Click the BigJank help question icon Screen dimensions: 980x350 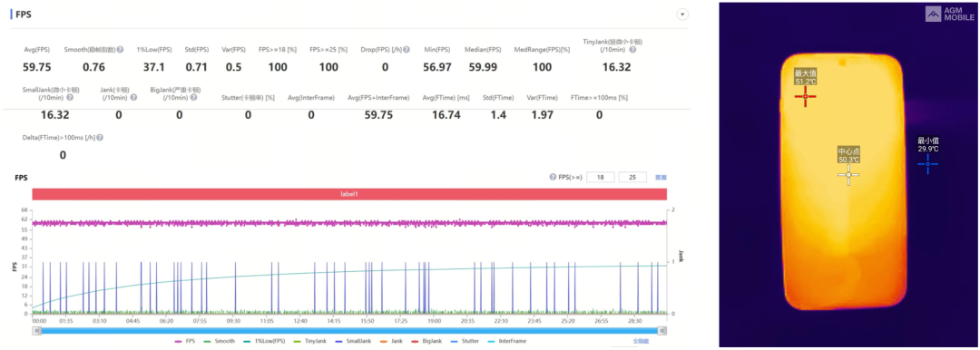[194, 98]
